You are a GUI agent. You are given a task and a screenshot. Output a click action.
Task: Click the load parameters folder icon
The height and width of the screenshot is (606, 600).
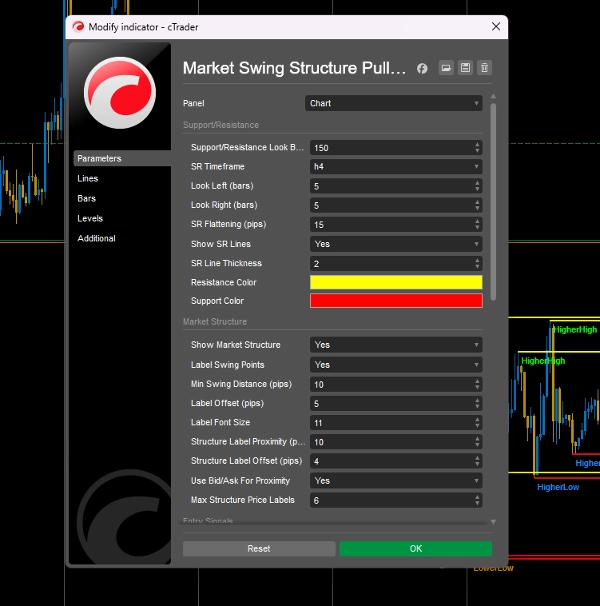446,68
